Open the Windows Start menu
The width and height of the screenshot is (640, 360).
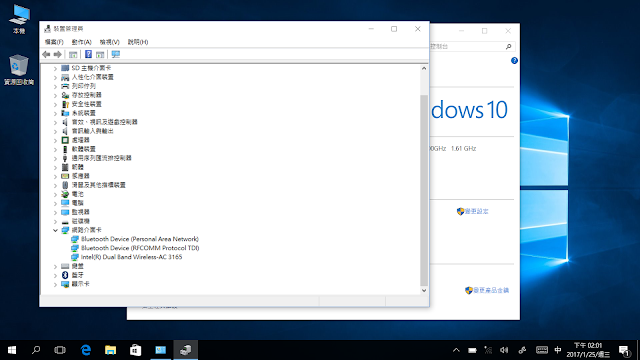click(12, 350)
